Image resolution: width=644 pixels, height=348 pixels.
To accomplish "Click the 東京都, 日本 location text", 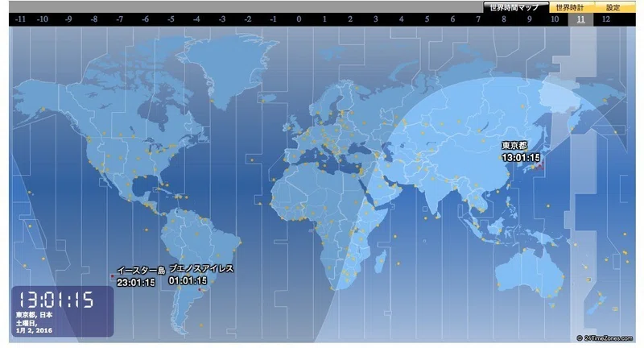I will (x=34, y=315).
